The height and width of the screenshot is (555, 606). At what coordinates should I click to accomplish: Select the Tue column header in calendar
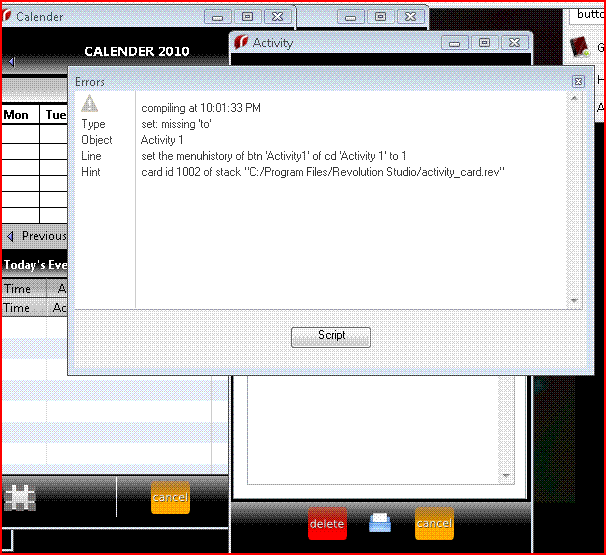54,115
